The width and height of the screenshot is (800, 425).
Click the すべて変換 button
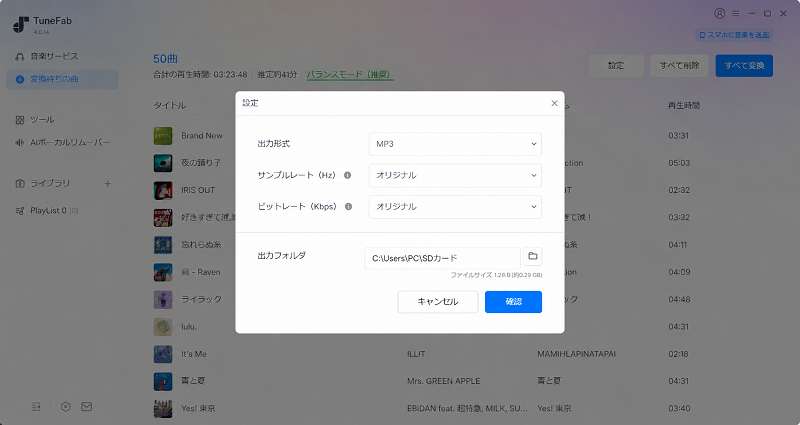(x=744, y=65)
